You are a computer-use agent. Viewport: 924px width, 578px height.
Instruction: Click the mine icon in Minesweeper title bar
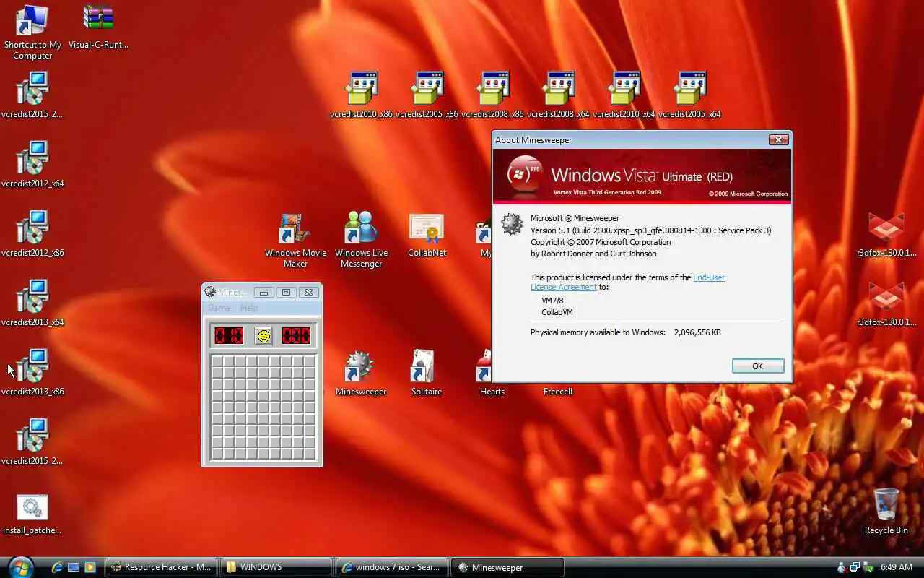pyautogui.click(x=210, y=292)
